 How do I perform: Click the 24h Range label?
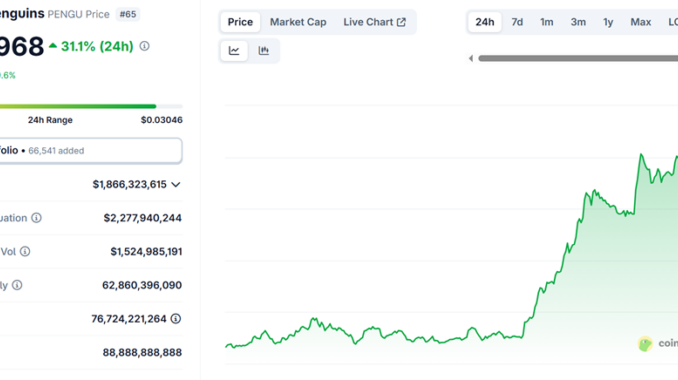(x=50, y=120)
